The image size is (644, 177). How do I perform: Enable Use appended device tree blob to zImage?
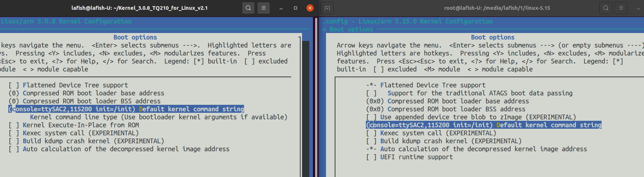pyautogui.click(x=478, y=117)
